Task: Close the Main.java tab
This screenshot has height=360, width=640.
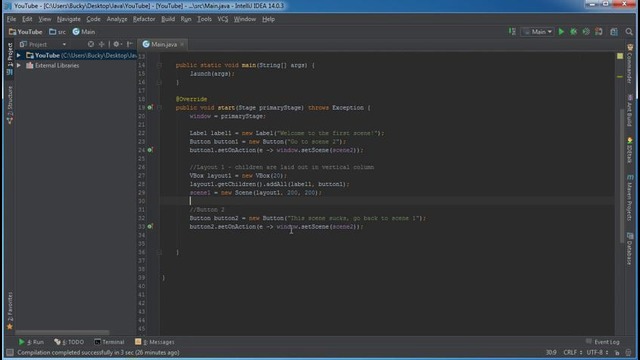Action: tap(182, 44)
